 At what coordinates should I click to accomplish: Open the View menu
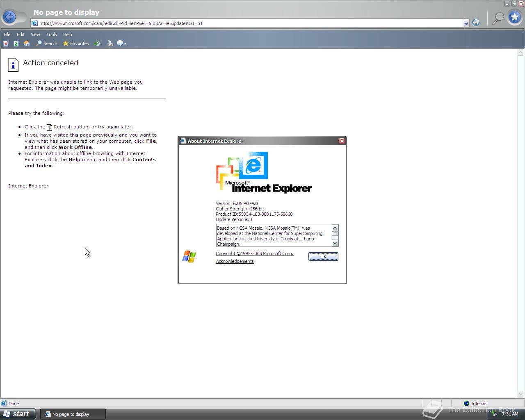[x=35, y=34]
